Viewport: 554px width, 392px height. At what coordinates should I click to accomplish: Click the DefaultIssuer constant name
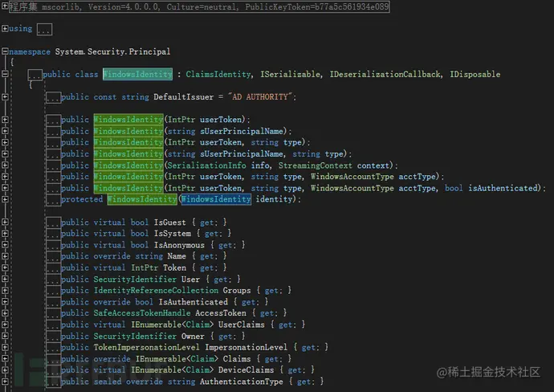tap(183, 97)
